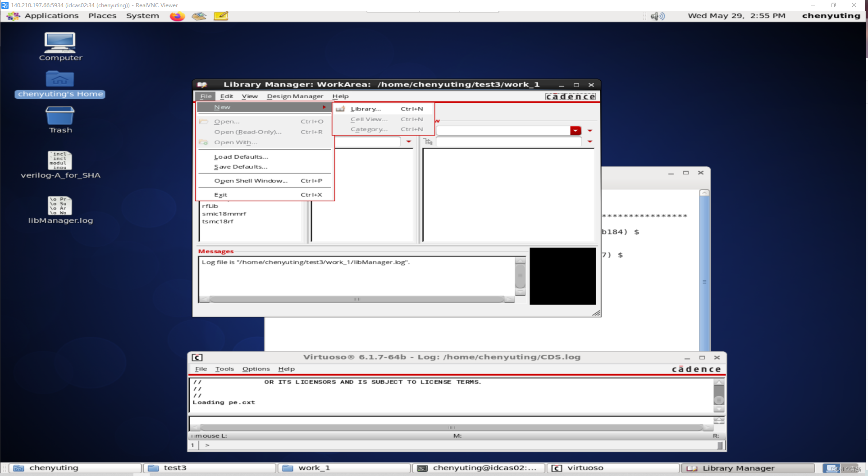Launch Firefox from the top panel
This screenshot has width=868, height=476.
click(177, 16)
